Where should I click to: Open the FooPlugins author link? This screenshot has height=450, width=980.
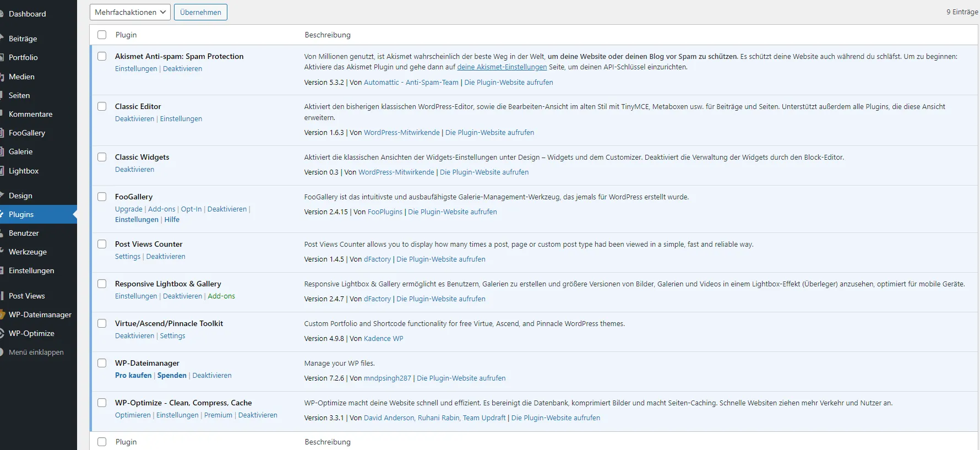(x=385, y=212)
